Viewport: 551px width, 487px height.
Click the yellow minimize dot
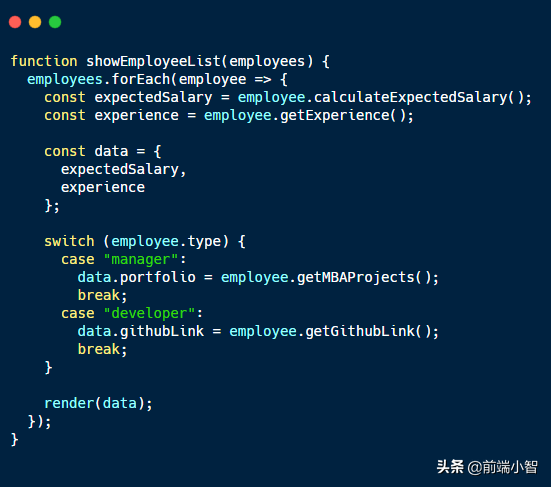pos(35,22)
